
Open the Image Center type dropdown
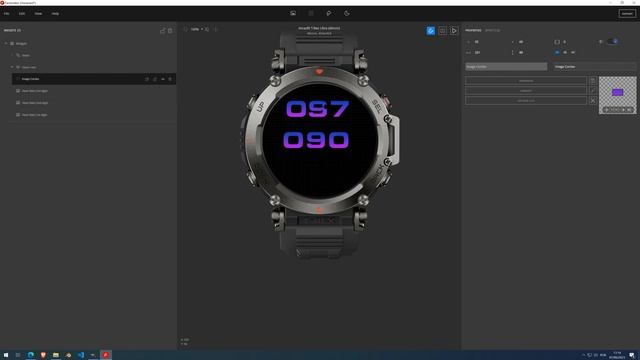pos(594,67)
